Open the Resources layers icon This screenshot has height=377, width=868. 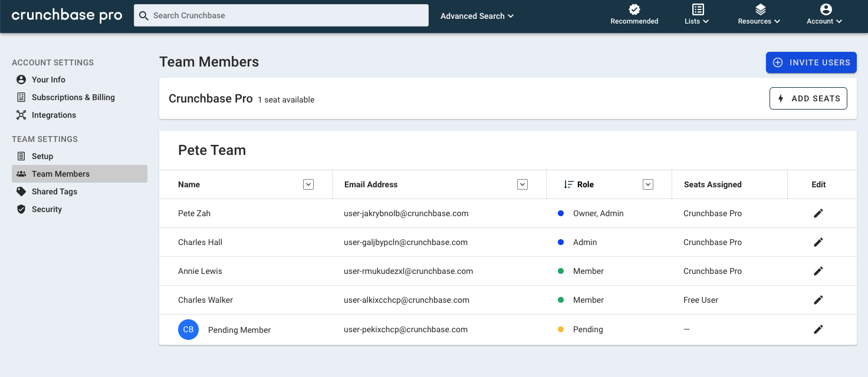click(x=761, y=9)
